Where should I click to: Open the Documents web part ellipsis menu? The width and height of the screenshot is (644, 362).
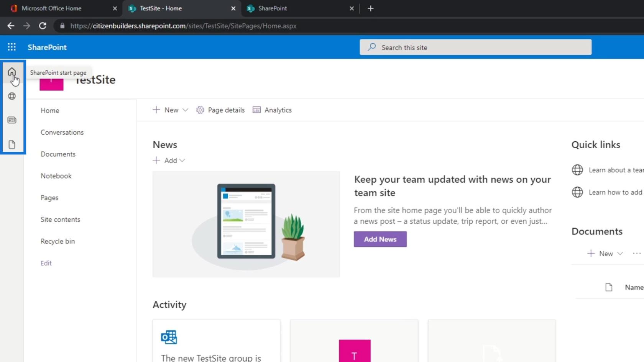(637, 253)
